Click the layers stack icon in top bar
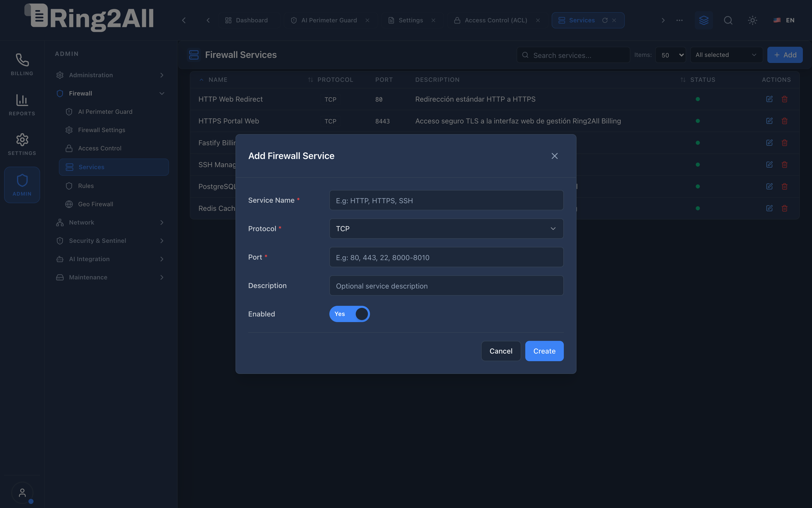 704,20
